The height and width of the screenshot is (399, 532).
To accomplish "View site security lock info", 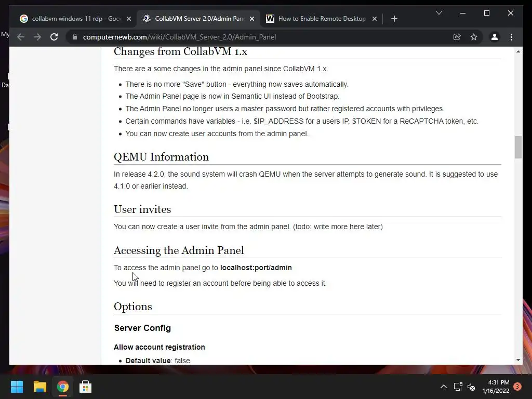I will click(x=75, y=37).
